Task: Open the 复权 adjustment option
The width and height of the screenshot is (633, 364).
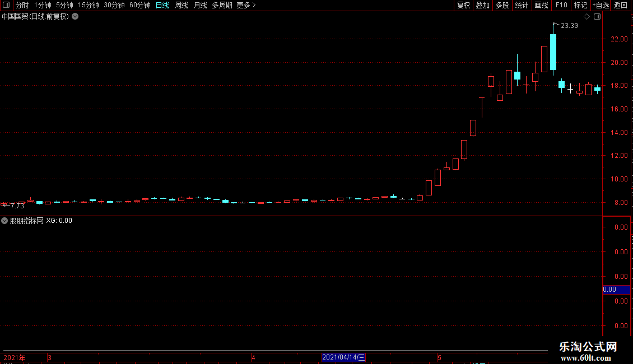Action: [x=463, y=5]
